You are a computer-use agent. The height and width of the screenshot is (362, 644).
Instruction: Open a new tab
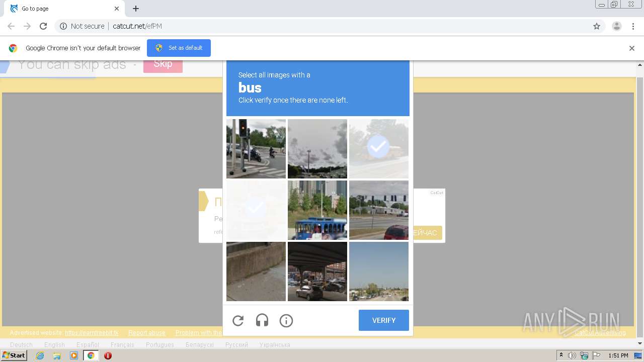[136, 9]
